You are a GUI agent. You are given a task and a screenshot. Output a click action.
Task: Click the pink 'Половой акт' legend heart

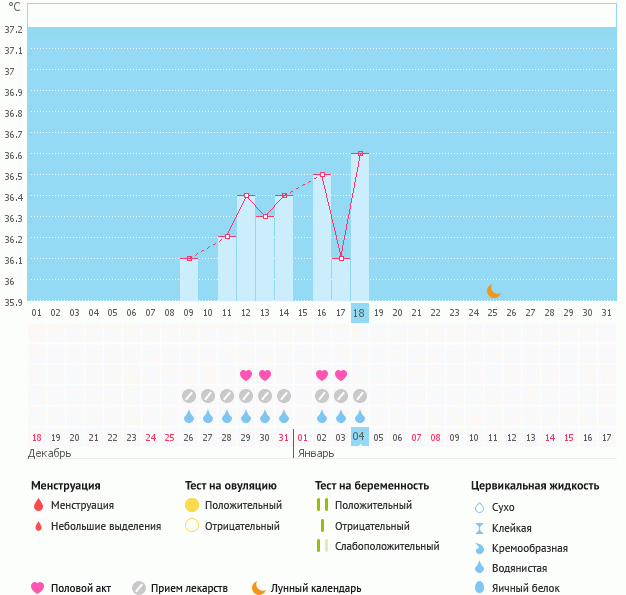click(38, 588)
